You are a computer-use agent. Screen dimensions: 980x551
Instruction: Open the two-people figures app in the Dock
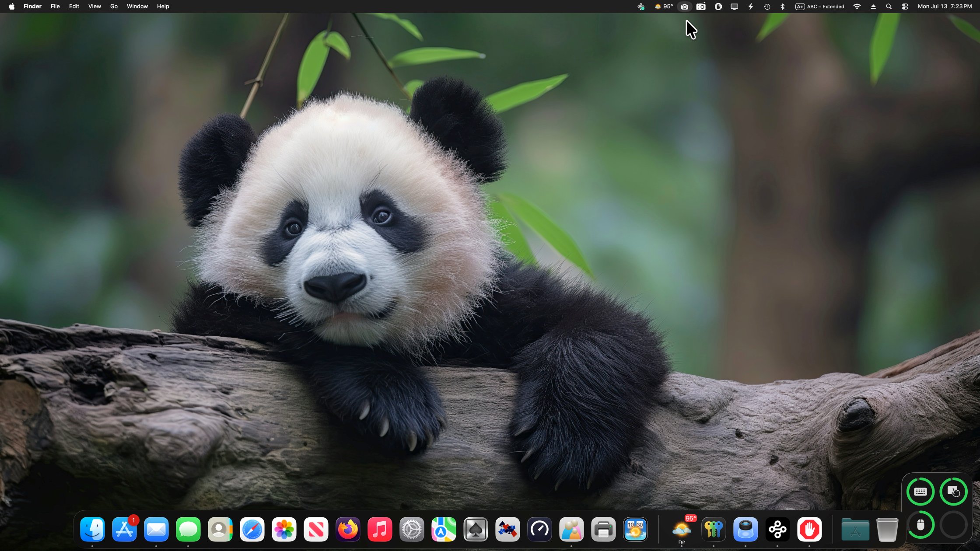point(571,530)
